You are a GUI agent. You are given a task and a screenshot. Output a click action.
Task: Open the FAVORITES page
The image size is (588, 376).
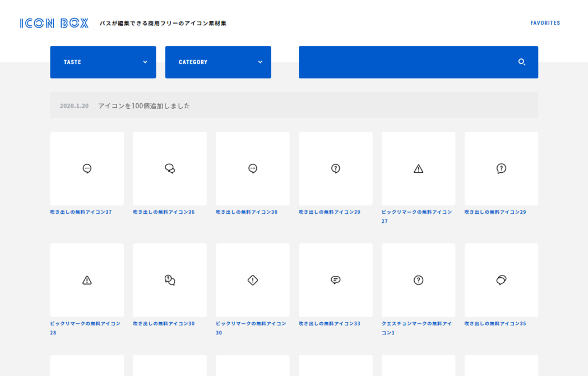click(x=545, y=23)
